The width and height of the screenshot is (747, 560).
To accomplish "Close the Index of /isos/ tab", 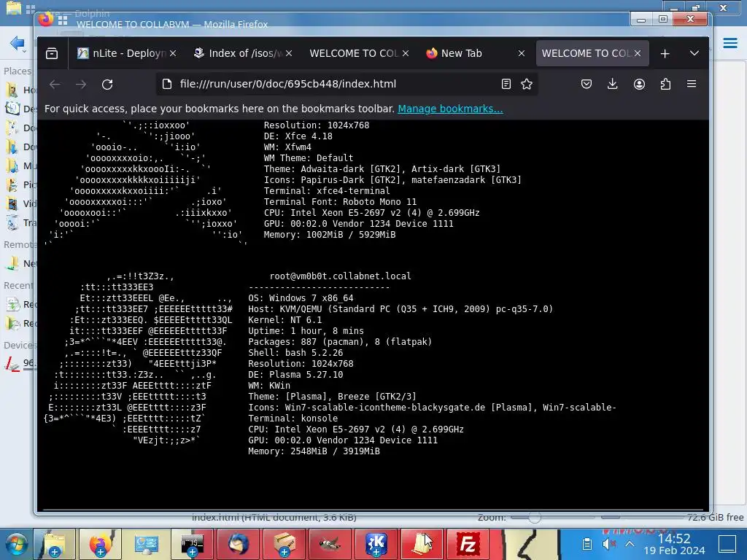I will (x=289, y=53).
